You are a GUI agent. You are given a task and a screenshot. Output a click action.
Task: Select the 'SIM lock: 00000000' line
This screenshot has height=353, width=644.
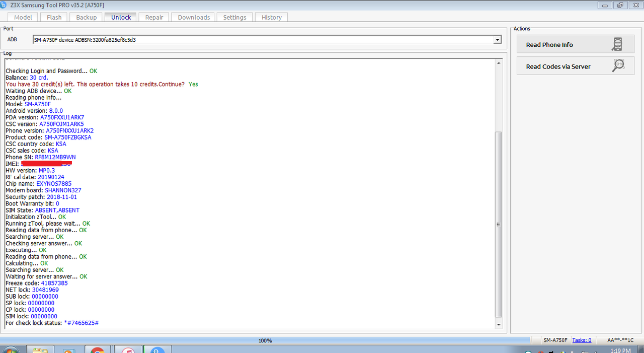pyautogui.click(x=31, y=316)
